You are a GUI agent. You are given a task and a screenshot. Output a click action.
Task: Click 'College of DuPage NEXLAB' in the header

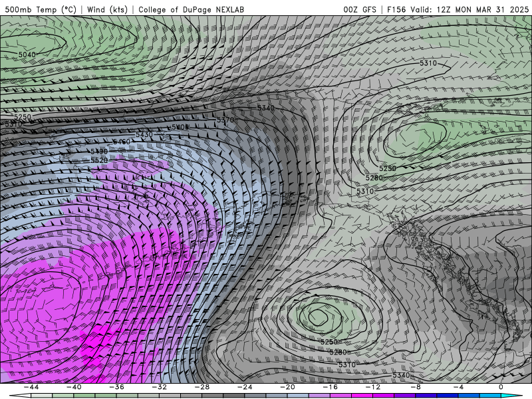[191, 9]
